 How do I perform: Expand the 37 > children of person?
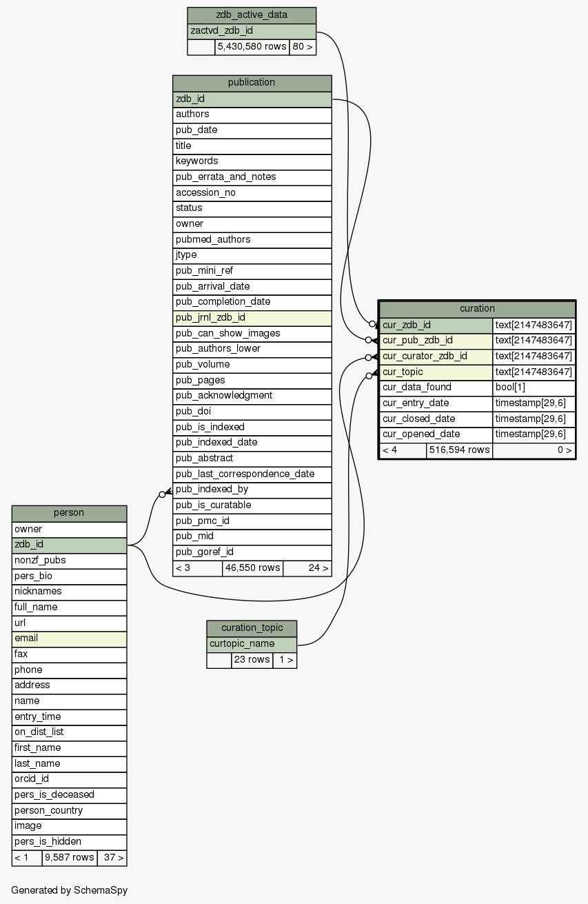pos(112,858)
